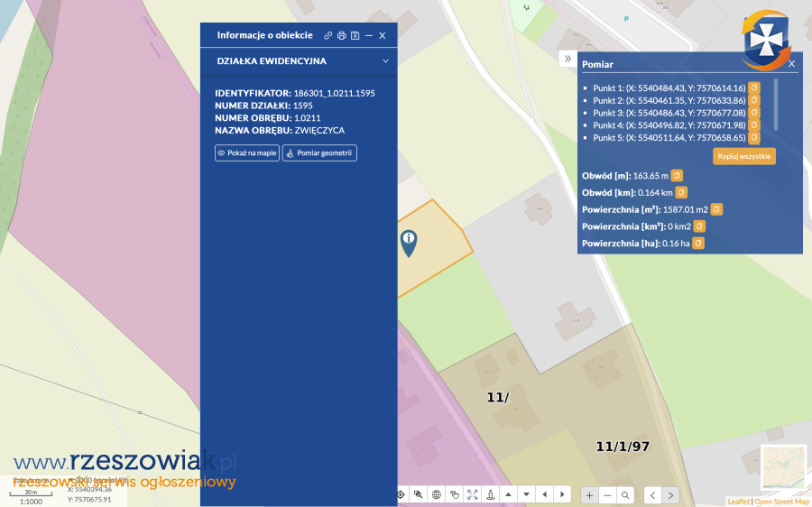Image resolution: width=812 pixels, height=507 pixels.
Task: Copy Punkt 1 coordinates
Action: point(754,88)
